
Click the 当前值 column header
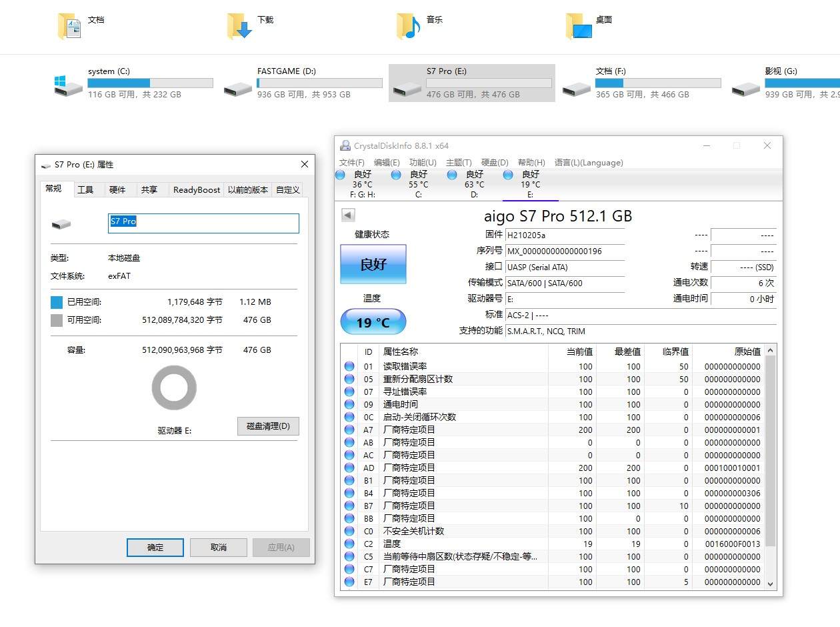click(x=572, y=352)
